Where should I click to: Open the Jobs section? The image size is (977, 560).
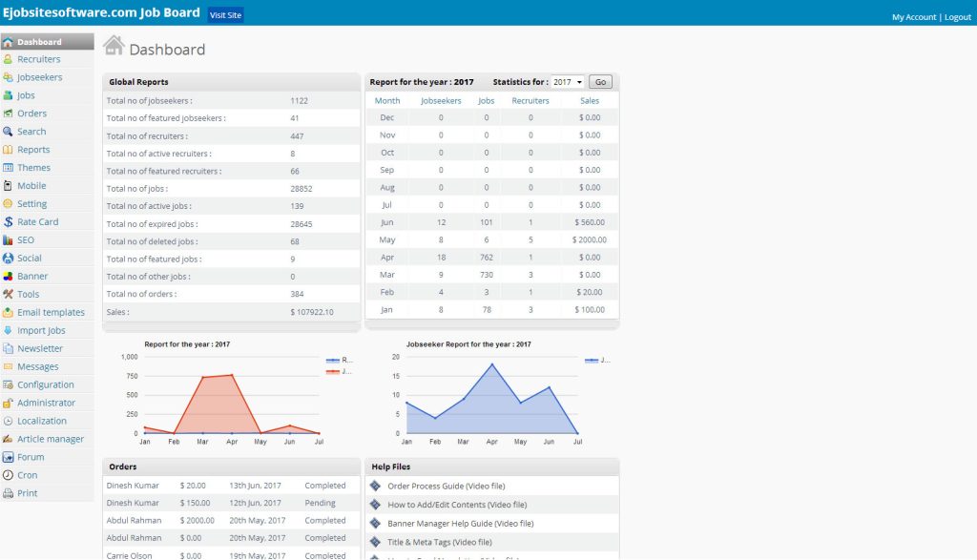[x=11, y=94]
